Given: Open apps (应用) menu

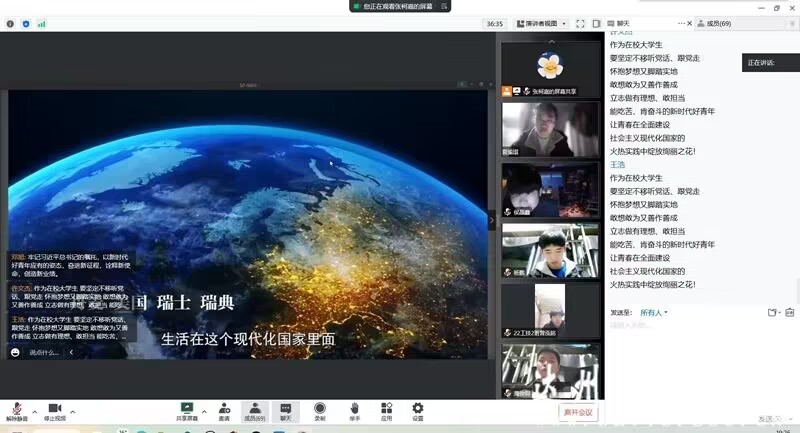Looking at the screenshot, I should [387, 412].
